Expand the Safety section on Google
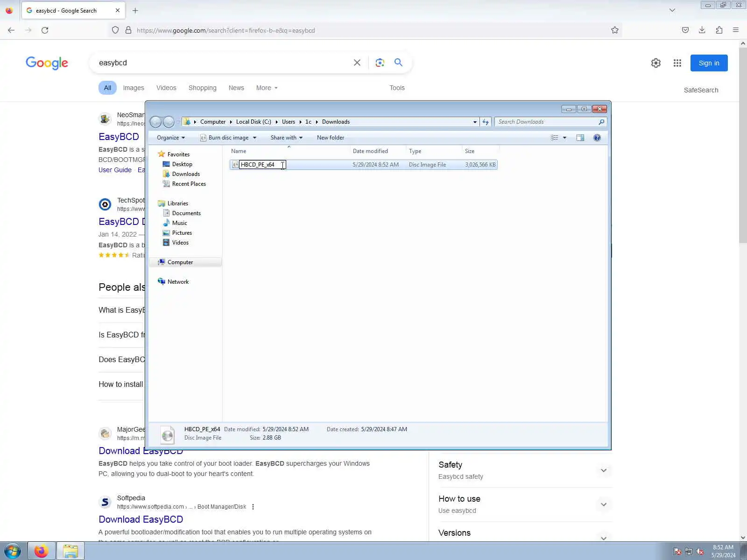The height and width of the screenshot is (560, 747). point(604,470)
